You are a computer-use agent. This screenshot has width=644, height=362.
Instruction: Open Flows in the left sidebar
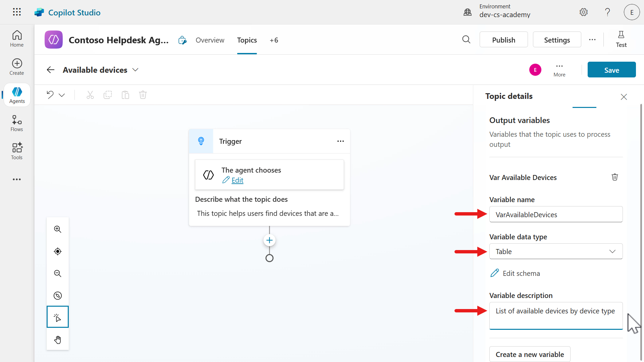tap(17, 123)
